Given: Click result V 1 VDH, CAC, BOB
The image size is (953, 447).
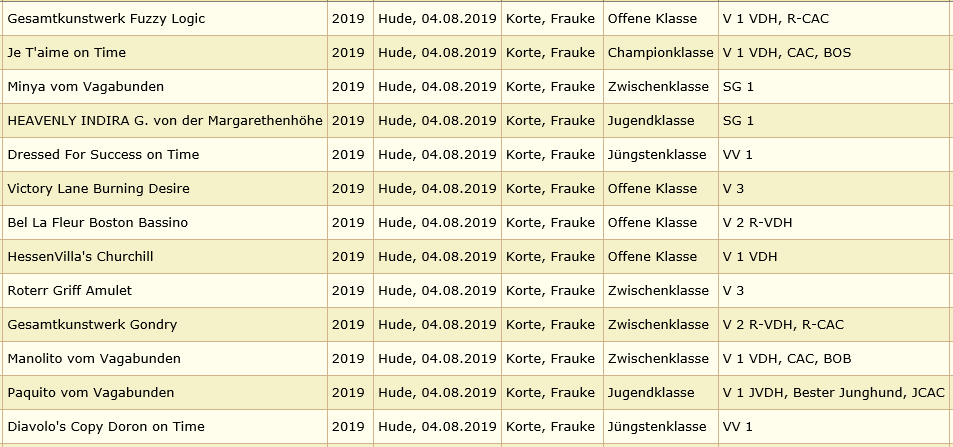Looking at the screenshot, I should point(786,359).
